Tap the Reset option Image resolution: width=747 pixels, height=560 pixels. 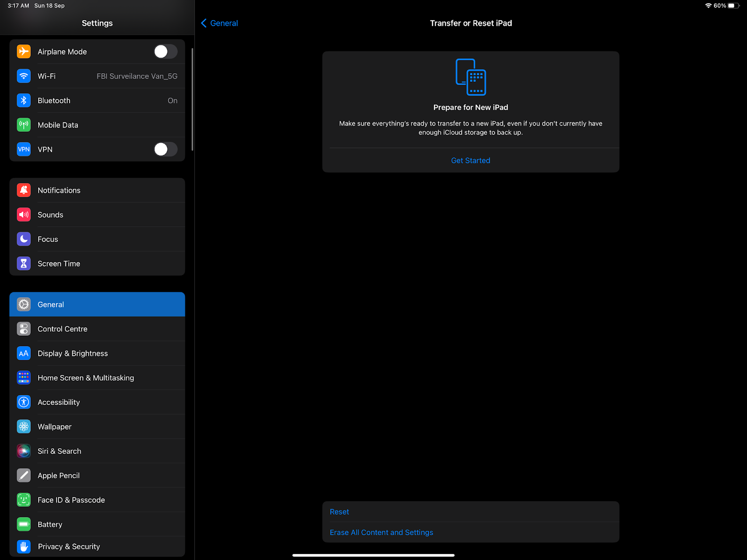[x=471, y=512]
